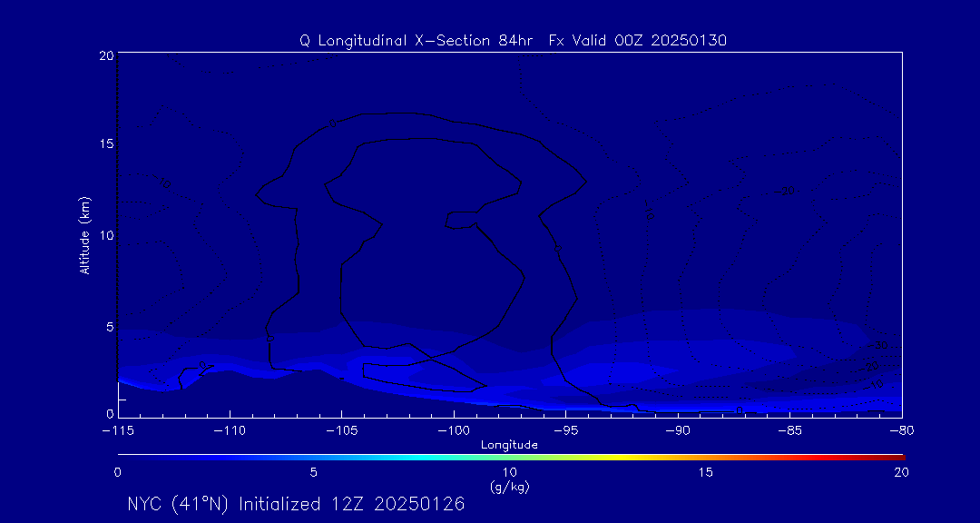Click the altitude axis tick label 0

(110, 413)
